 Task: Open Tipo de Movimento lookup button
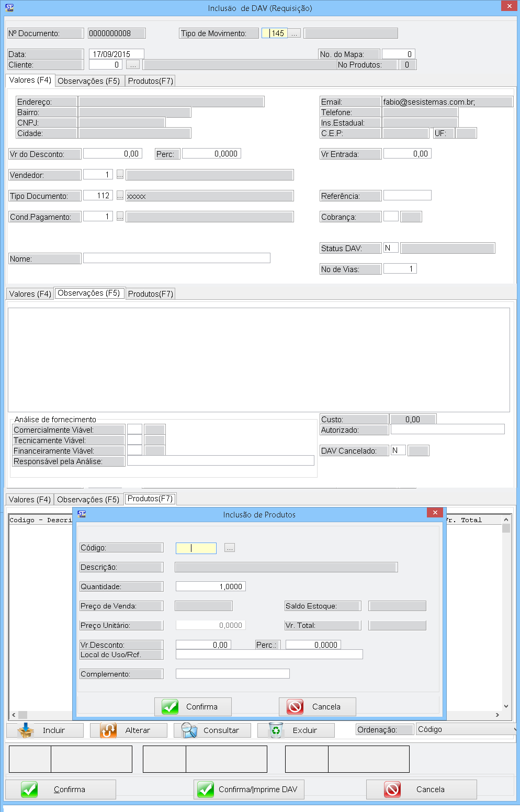[295, 33]
